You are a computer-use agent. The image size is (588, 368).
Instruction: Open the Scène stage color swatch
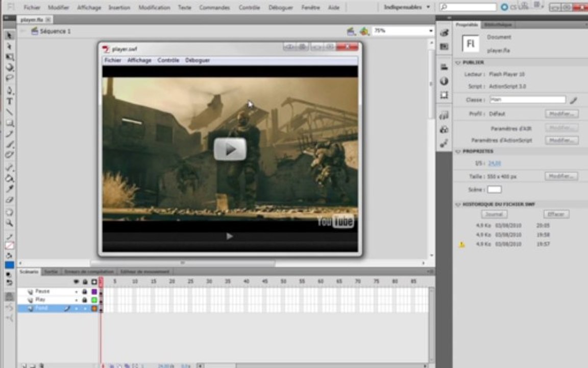pos(494,190)
